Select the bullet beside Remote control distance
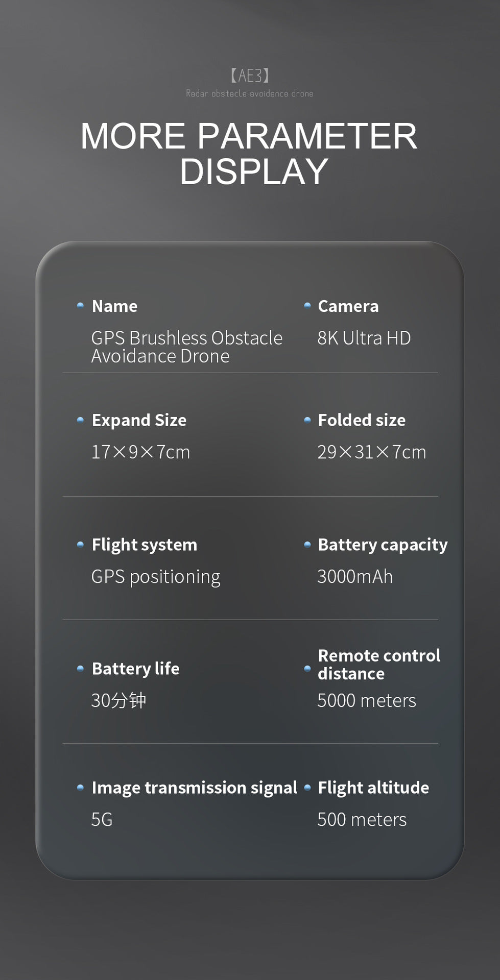Image resolution: width=500 pixels, height=980 pixels. coord(307,668)
